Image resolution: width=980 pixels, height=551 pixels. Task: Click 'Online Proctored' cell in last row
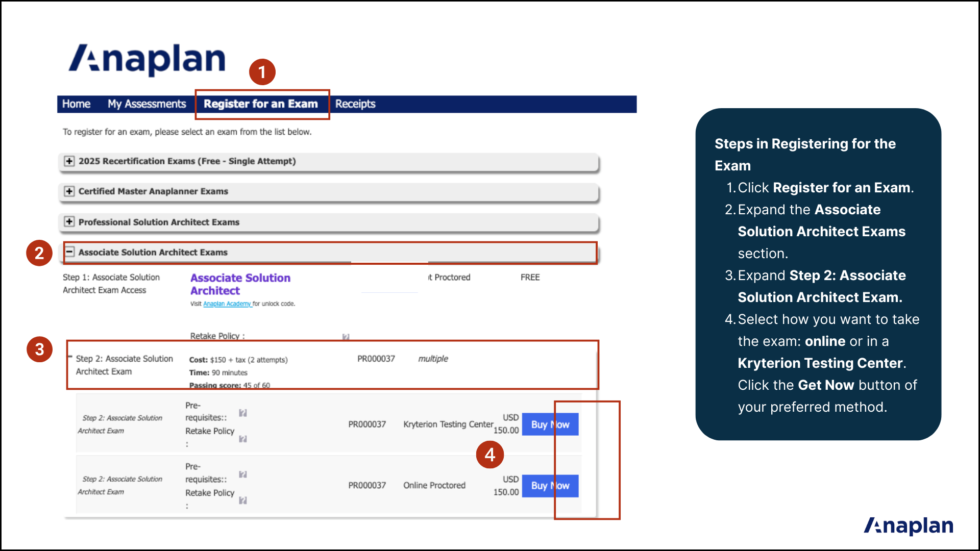tap(434, 486)
